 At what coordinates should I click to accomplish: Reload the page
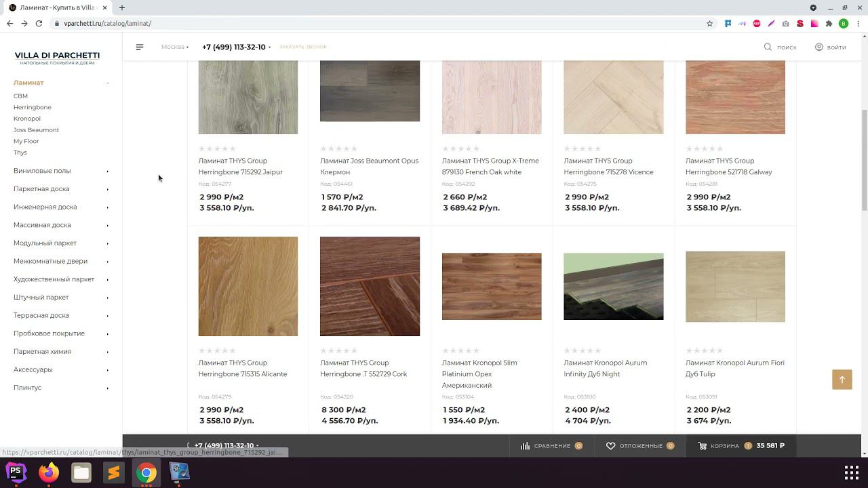(39, 23)
